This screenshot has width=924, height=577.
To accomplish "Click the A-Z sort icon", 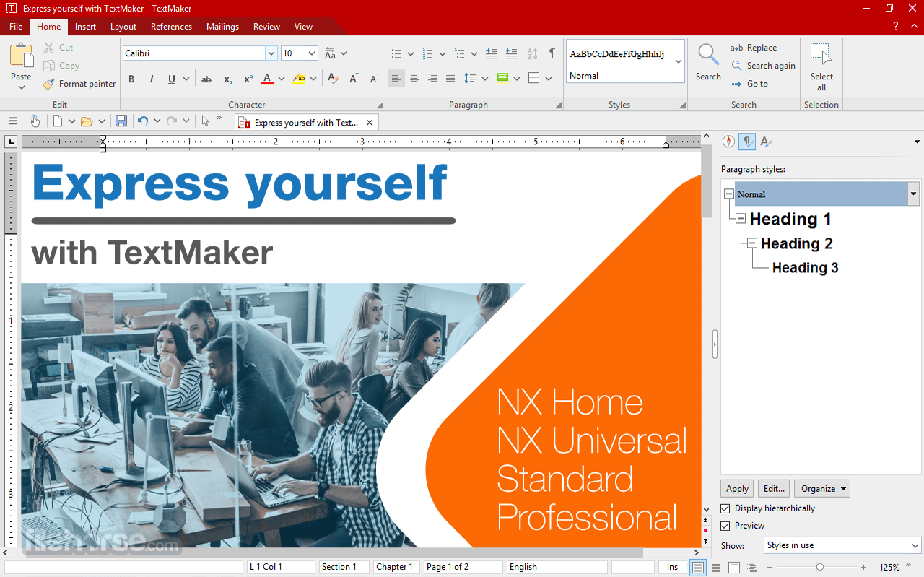I will 532,53.
